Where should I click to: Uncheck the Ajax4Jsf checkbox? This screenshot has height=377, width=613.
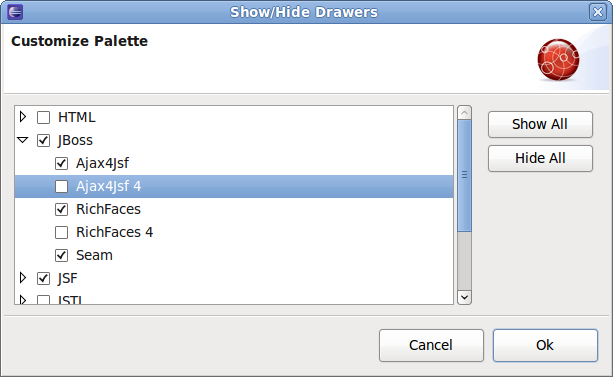coord(61,163)
